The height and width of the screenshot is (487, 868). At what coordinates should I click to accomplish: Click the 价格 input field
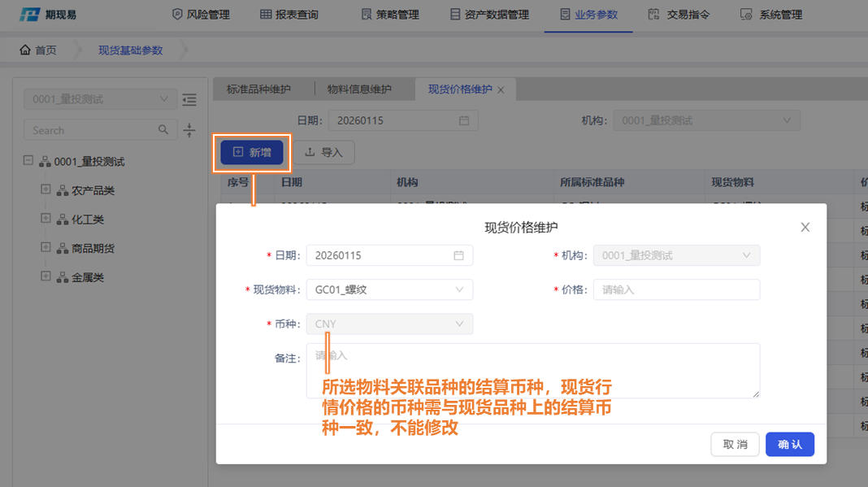676,289
